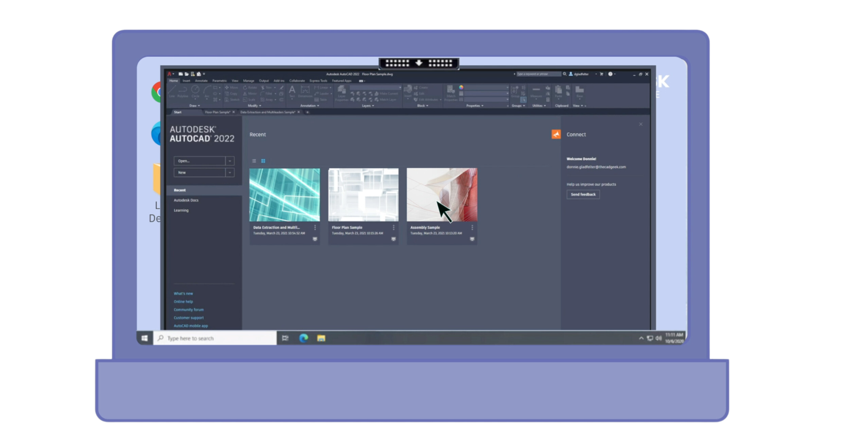Image resolution: width=868 pixels, height=433 pixels.
Task: Click Make Current layer tool
Action: 386,94
